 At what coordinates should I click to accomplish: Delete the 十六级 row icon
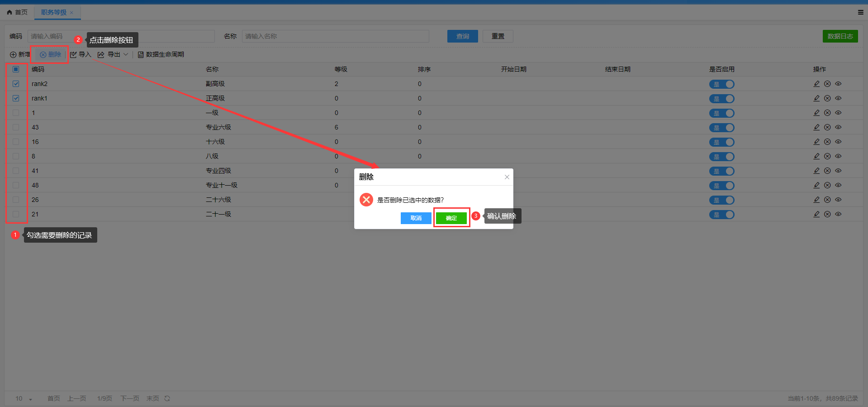[x=827, y=142]
